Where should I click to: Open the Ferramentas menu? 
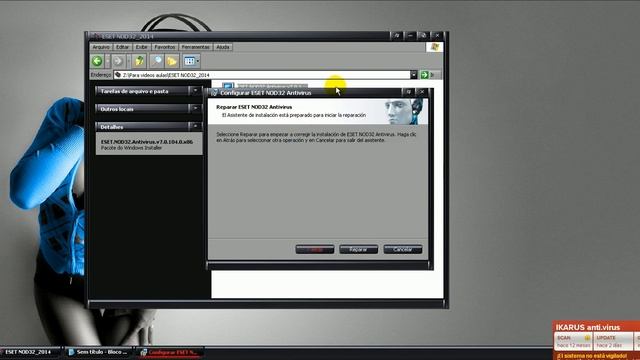pyautogui.click(x=196, y=47)
